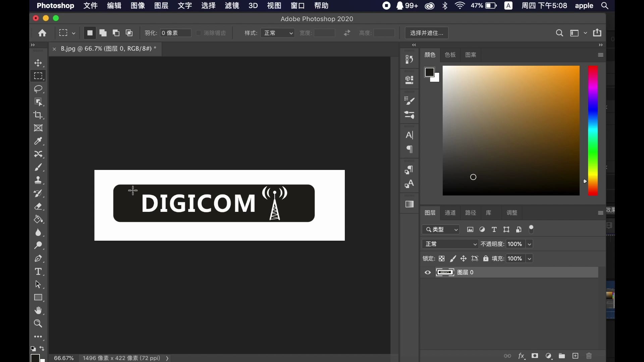The image size is (644, 362).
Task: Click in the 羽化 feather input field
Action: tap(175, 33)
